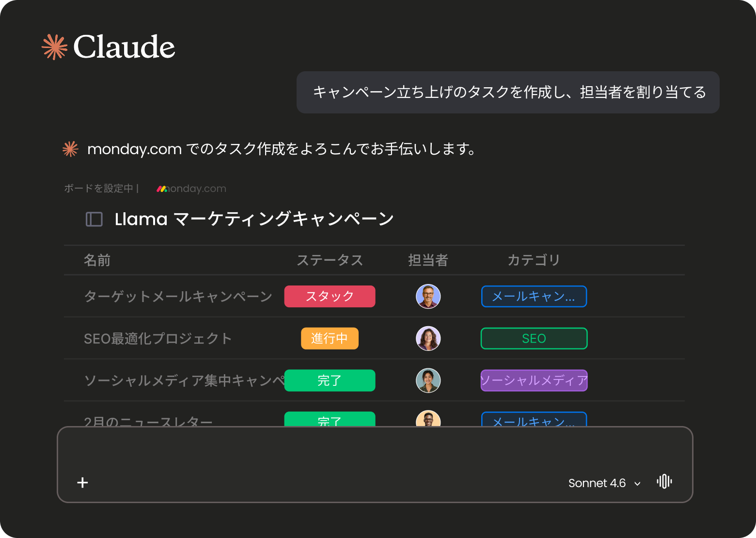
Task: Open the 完了 status for ソーシャルメディア集中キャンペーン row
Action: [330, 380]
